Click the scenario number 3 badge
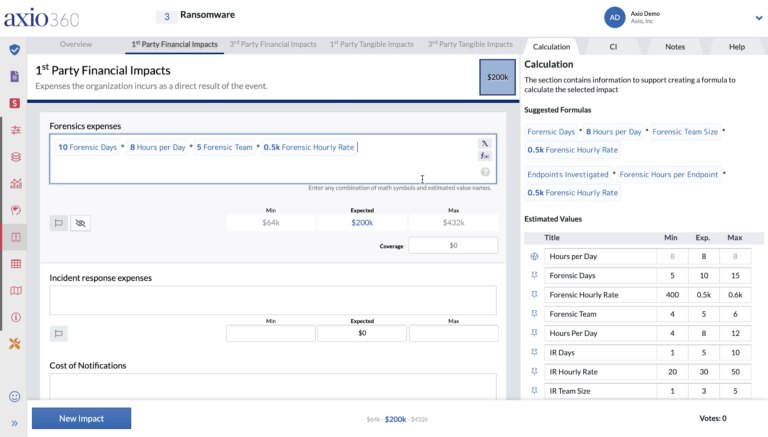The image size is (768, 437). (167, 17)
